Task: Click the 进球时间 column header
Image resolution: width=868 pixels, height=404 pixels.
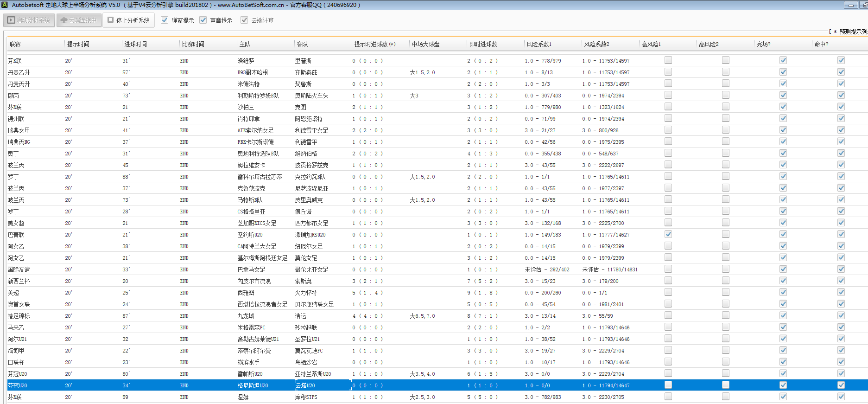Action: tap(135, 45)
